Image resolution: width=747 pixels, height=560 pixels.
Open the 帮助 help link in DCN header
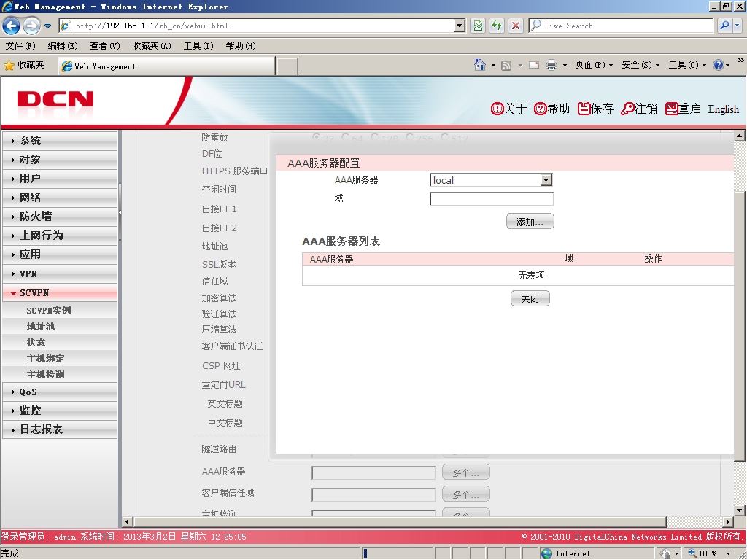(551, 109)
